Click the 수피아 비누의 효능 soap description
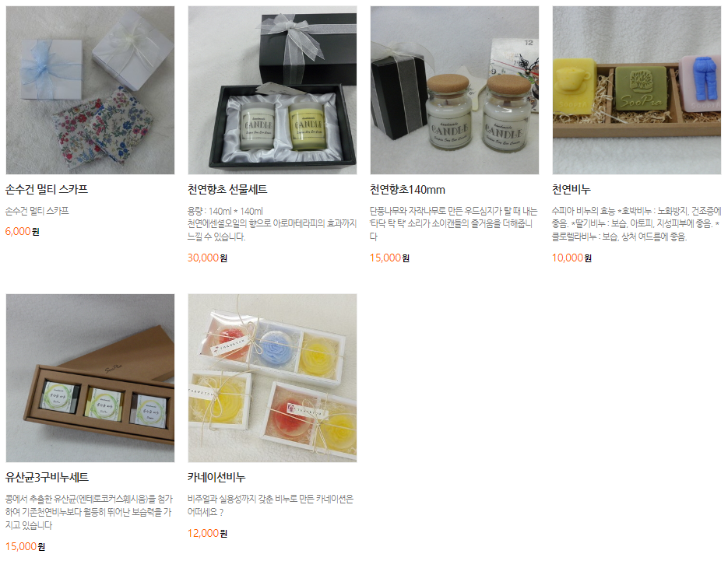The image size is (728, 561). click(637, 223)
